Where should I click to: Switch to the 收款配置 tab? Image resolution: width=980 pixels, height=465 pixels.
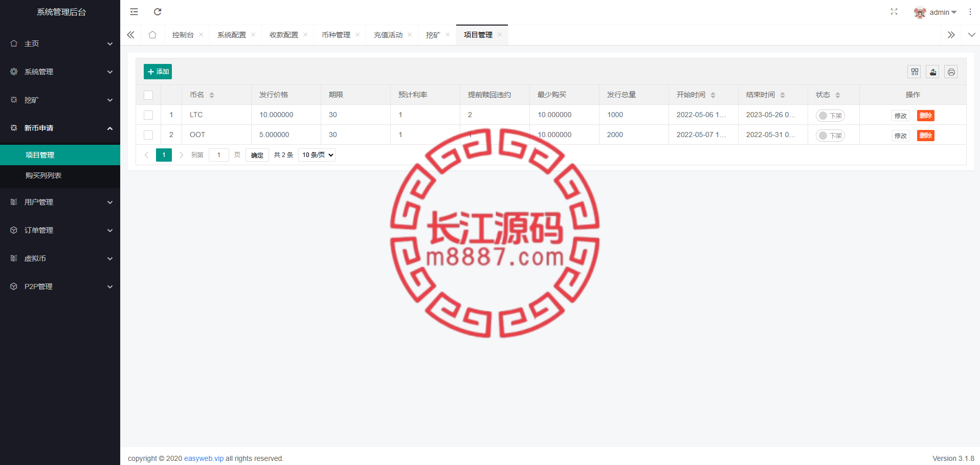click(x=284, y=35)
